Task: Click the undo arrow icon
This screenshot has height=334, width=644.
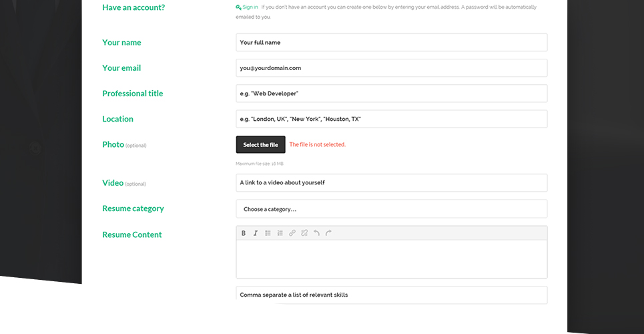Action: pyautogui.click(x=316, y=233)
